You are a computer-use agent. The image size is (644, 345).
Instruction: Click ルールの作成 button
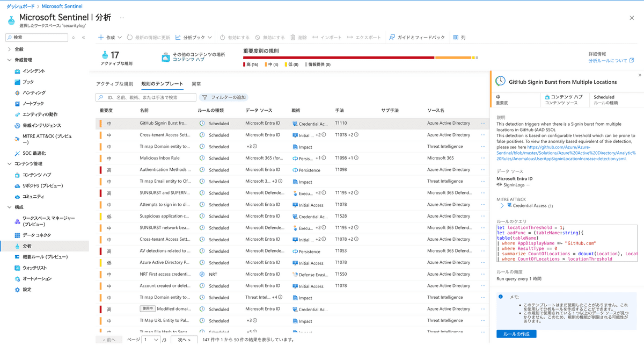click(x=516, y=334)
